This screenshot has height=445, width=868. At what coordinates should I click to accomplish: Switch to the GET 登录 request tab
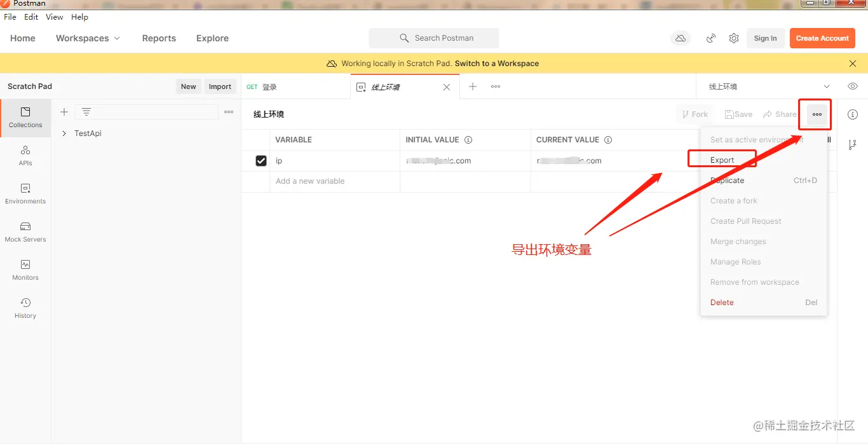(295, 87)
